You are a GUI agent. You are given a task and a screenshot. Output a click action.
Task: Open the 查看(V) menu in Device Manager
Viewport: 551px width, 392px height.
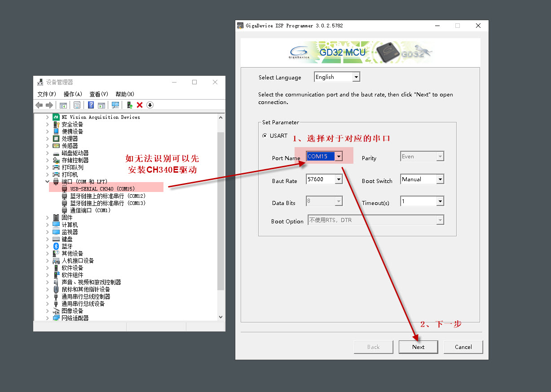click(99, 94)
